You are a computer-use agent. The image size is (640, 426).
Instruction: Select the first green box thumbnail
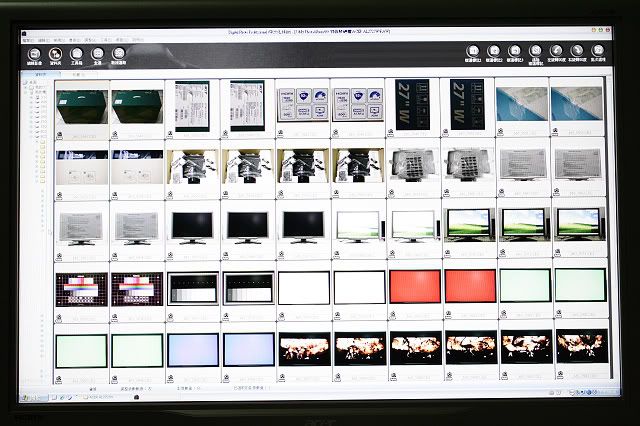(82, 107)
